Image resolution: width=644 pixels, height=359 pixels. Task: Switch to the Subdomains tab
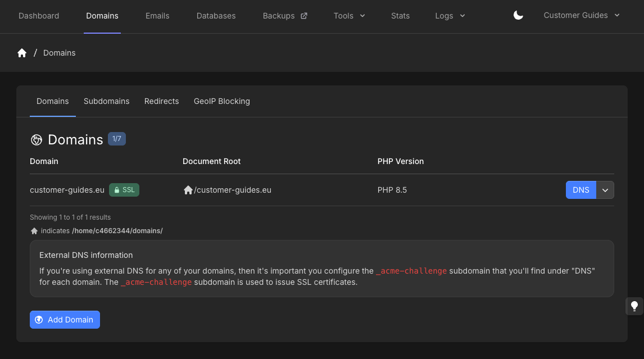(x=106, y=101)
